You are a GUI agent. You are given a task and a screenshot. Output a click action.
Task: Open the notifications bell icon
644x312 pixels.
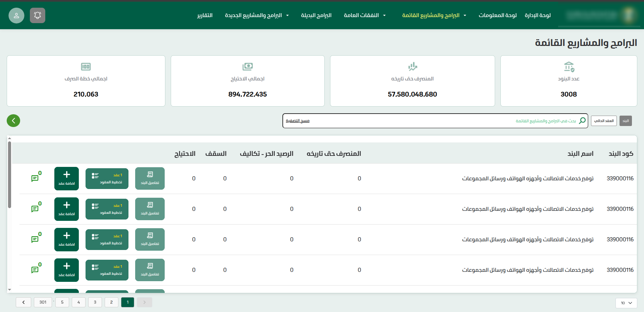(38, 15)
